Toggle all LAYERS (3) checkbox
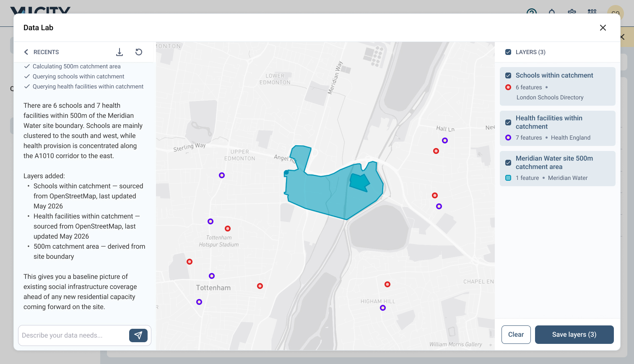 click(x=508, y=52)
